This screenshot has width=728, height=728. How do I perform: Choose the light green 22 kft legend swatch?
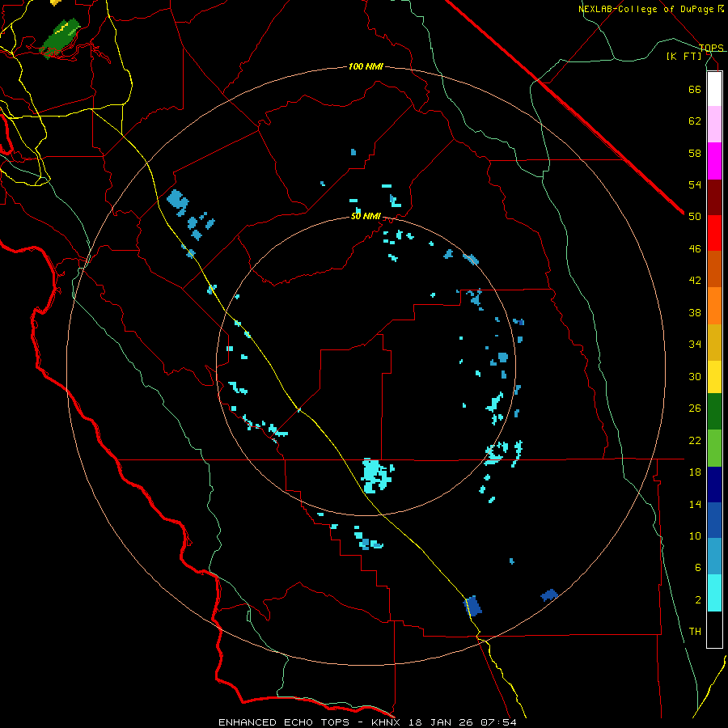(x=714, y=448)
